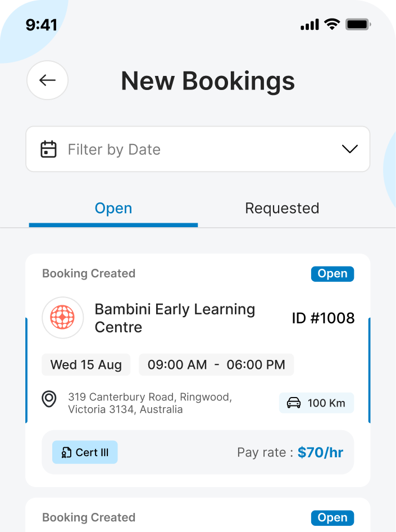The image size is (396, 532).
Task: Tap the Bambini centre globe logo
Action: coord(63,318)
